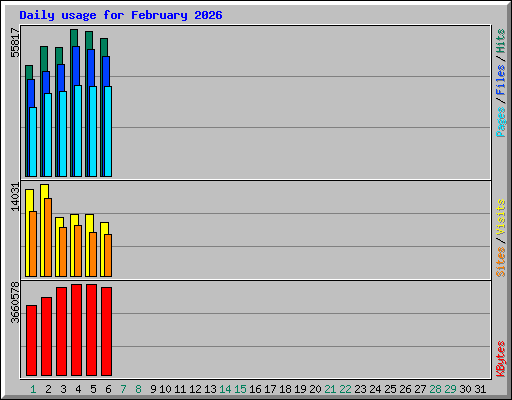Click the Visits legend label

coord(500,217)
